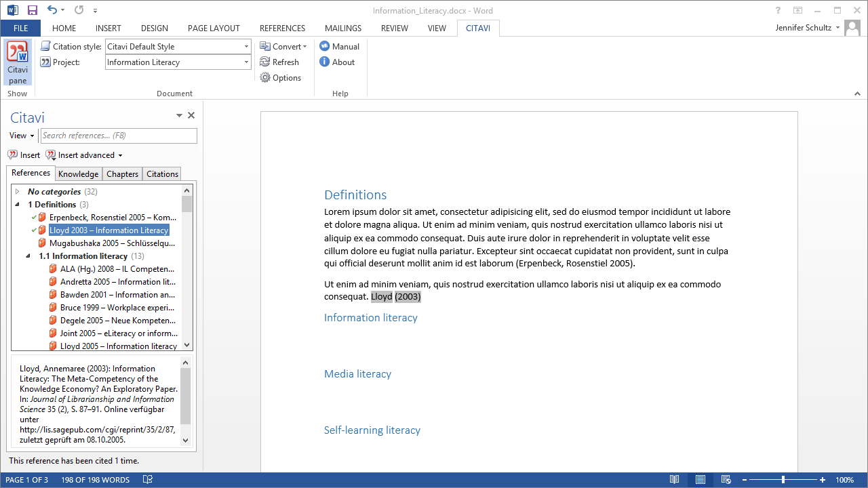This screenshot has height=488, width=868.
Task: Click the Insert advanced icon
Action: 51,155
